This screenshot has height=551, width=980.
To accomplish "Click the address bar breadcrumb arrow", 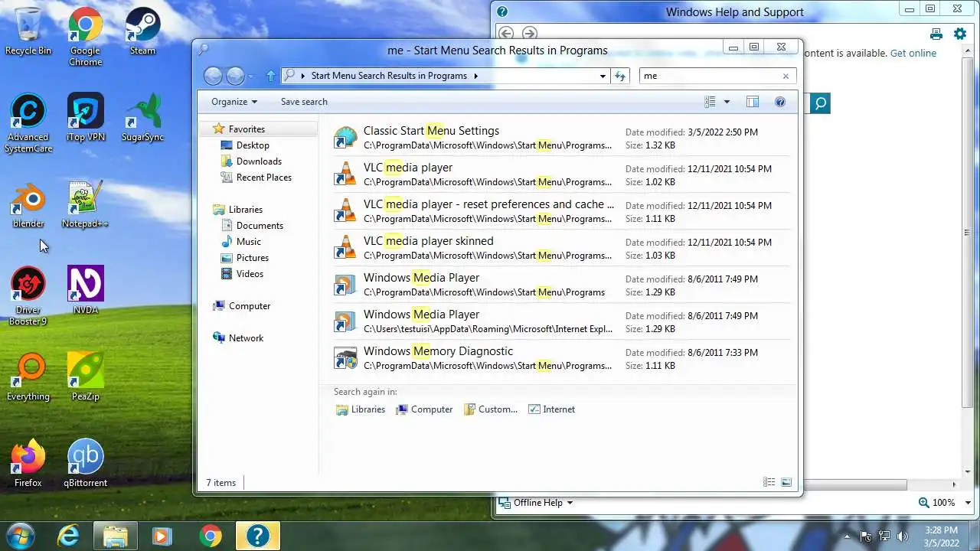I will pyautogui.click(x=475, y=76).
